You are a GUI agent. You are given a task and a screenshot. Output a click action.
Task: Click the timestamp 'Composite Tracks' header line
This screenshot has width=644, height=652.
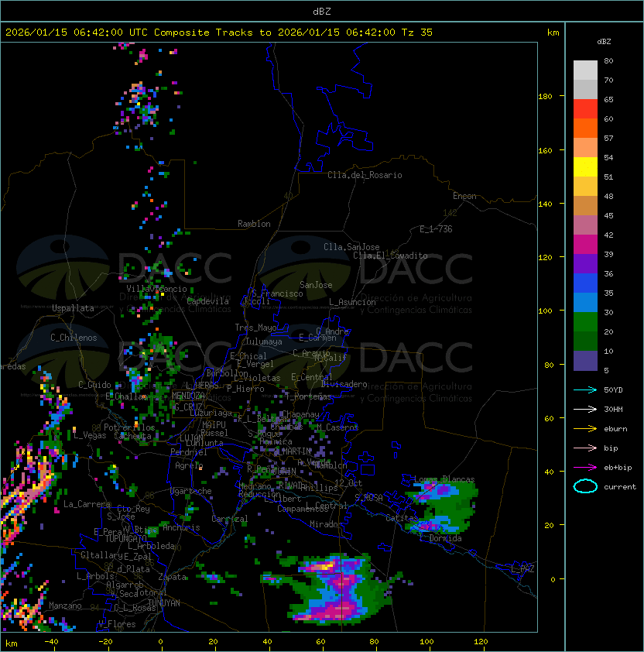219,33
